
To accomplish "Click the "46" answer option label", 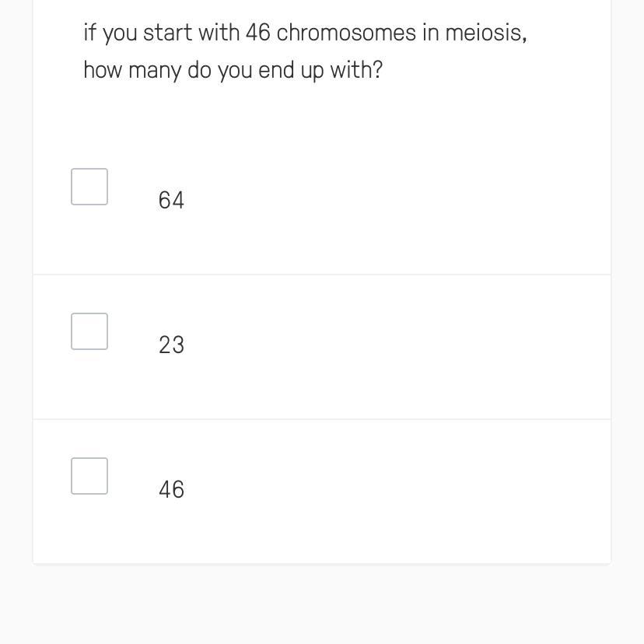I will (171, 490).
